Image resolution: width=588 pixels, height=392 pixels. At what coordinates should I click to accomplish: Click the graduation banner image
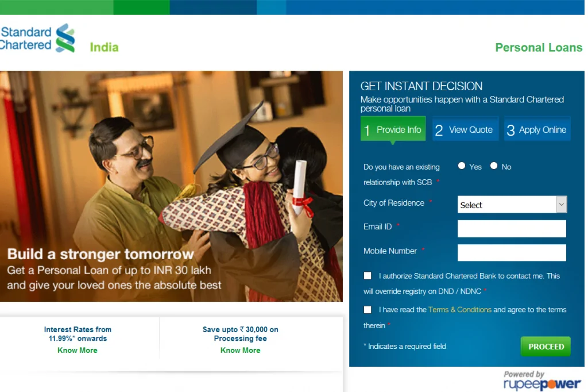coord(171,186)
